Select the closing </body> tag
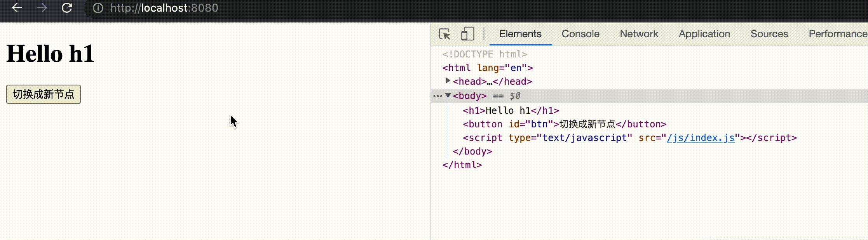The width and height of the screenshot is (868, 240). tap(472, 151)
